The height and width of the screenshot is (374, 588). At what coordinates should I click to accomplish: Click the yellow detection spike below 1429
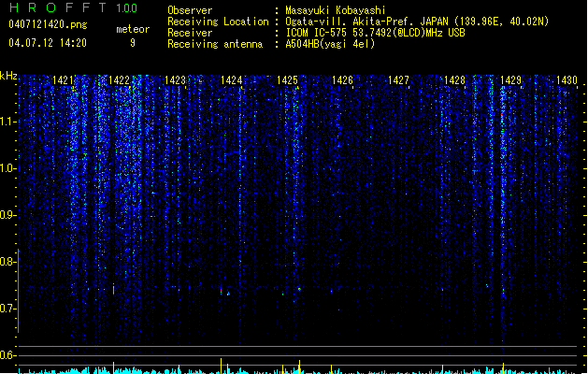(503, 368)
